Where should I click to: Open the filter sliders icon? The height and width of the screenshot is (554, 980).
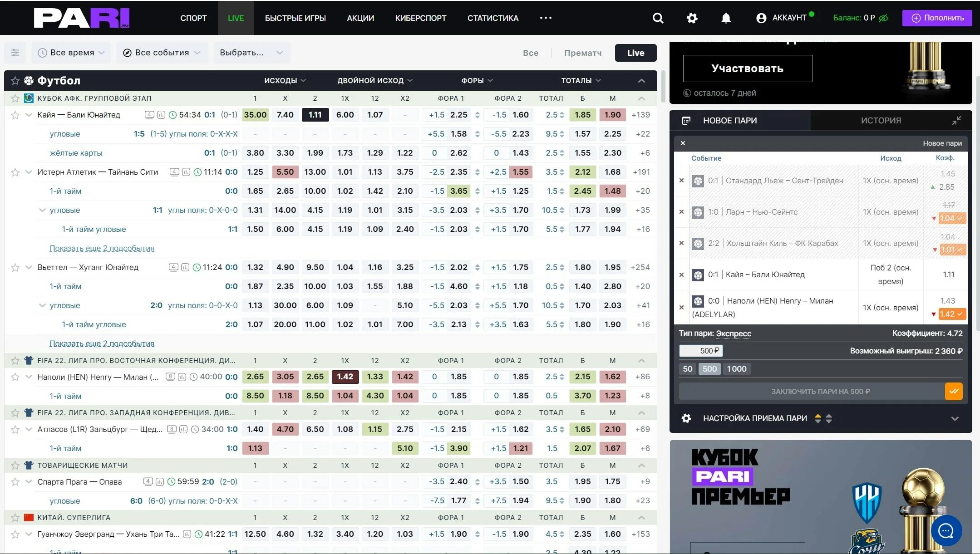point(15,53)
